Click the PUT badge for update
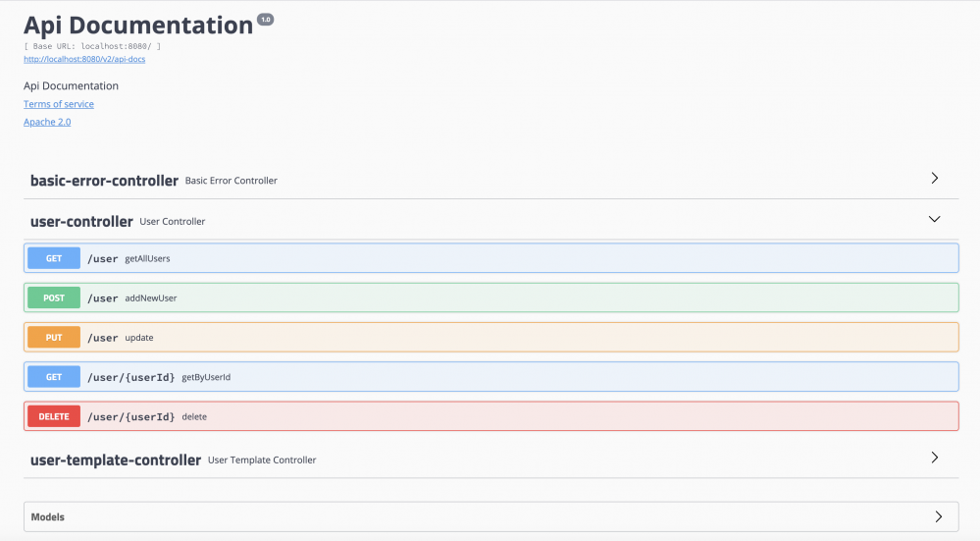980x541 pixels. coord(54,338)
